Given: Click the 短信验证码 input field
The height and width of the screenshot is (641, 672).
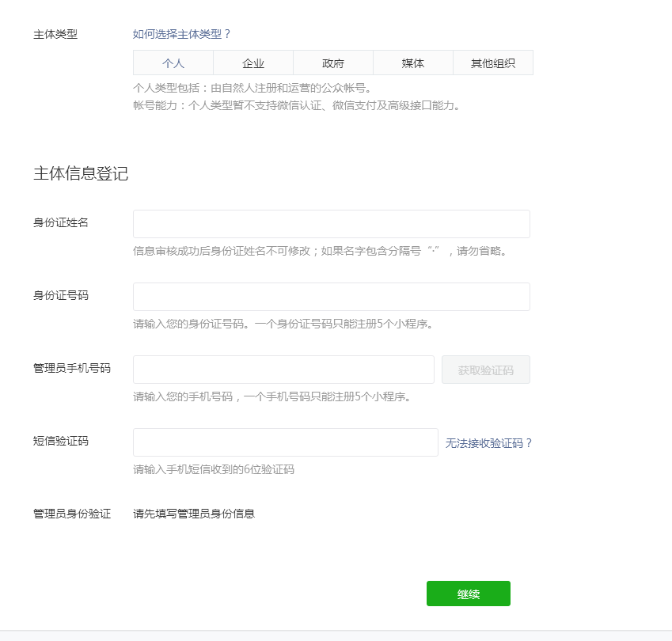Looking at the screenshot, I should click(283, 442).
